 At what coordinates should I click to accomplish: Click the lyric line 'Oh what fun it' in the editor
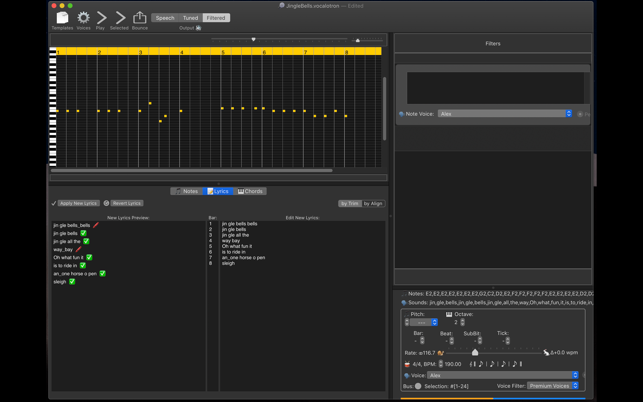click(x=237, y=246)
